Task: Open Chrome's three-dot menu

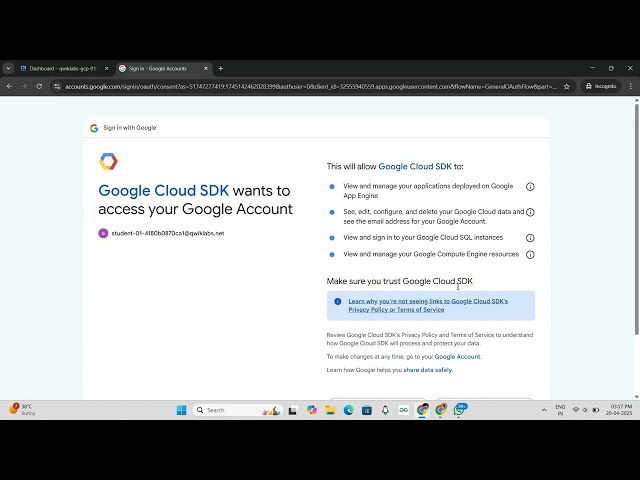Action: click(631, 87)
